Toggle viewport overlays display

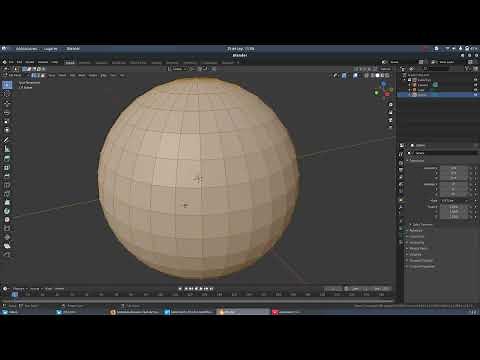pos(356,76)
